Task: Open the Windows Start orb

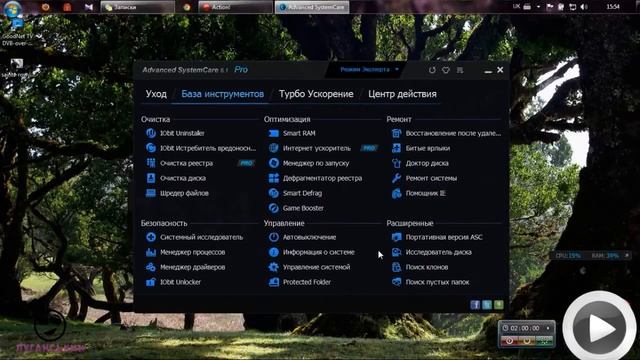Action: (x=12, y=9)
